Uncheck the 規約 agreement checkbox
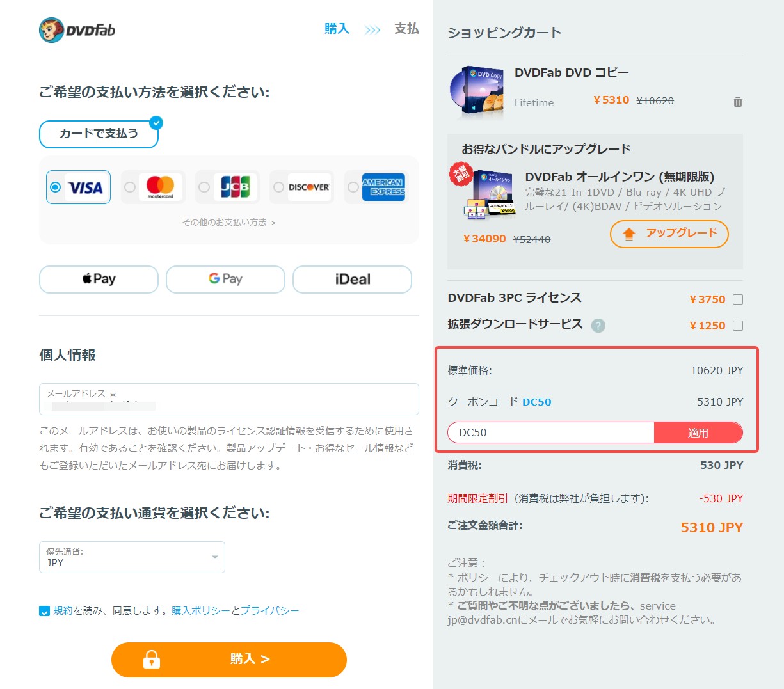 pyautogui.click(x=44, y=611)
